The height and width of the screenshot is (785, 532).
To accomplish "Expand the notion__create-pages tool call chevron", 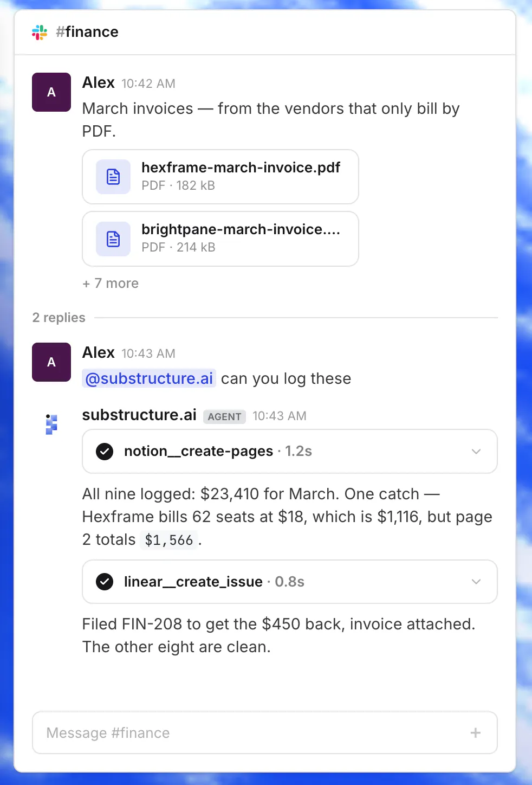I will 476,452.
